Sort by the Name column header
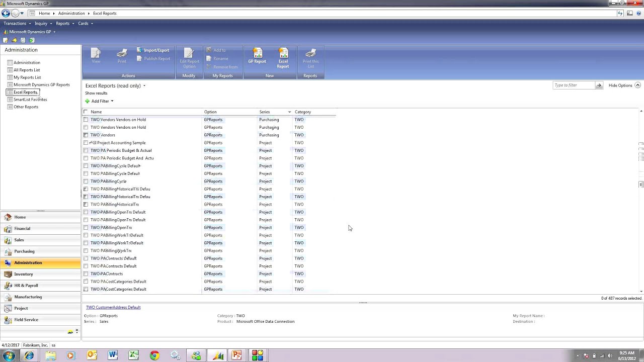644x362 pixels. [96, 112]
